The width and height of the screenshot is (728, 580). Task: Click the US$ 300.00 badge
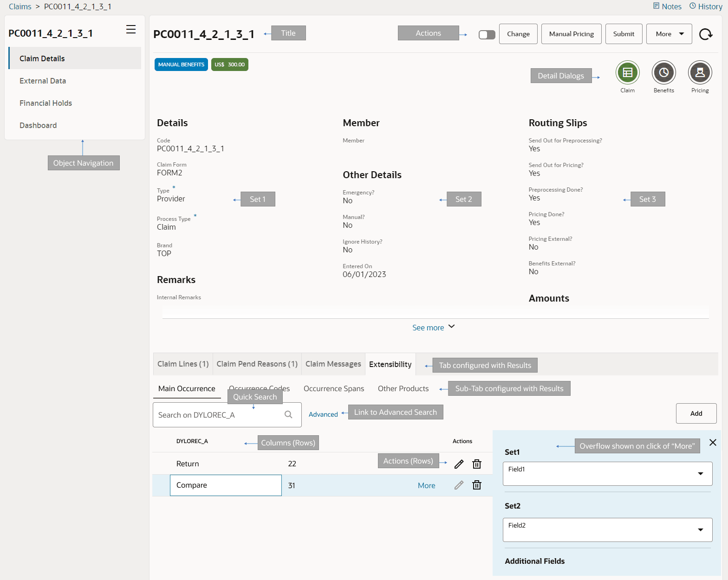[230, 64]
